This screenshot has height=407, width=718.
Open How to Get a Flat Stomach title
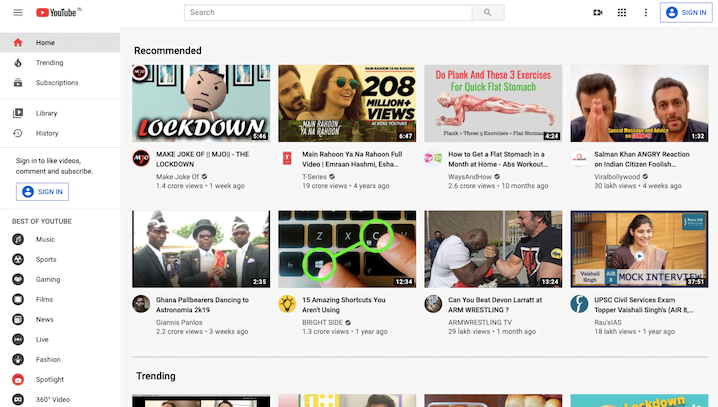coord(498,159)
